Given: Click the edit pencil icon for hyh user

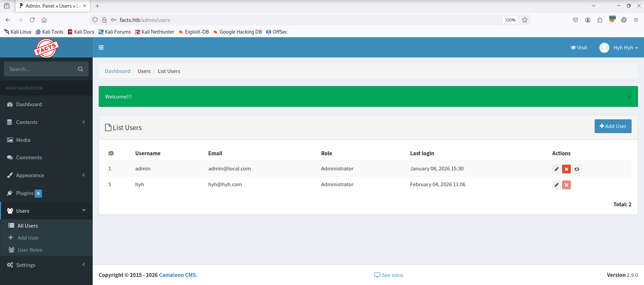Looking at the screenshot, I should [556, 185].
